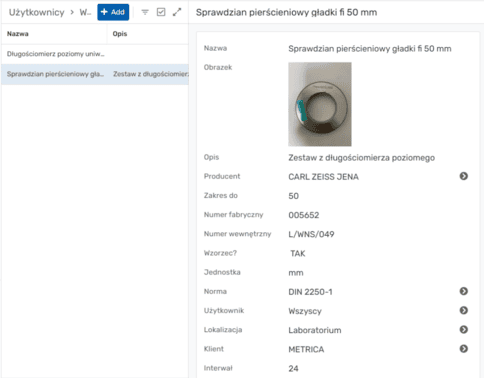Open the filter icon in list toolbar
The image size is (484, 378).
tap(145, 12)
